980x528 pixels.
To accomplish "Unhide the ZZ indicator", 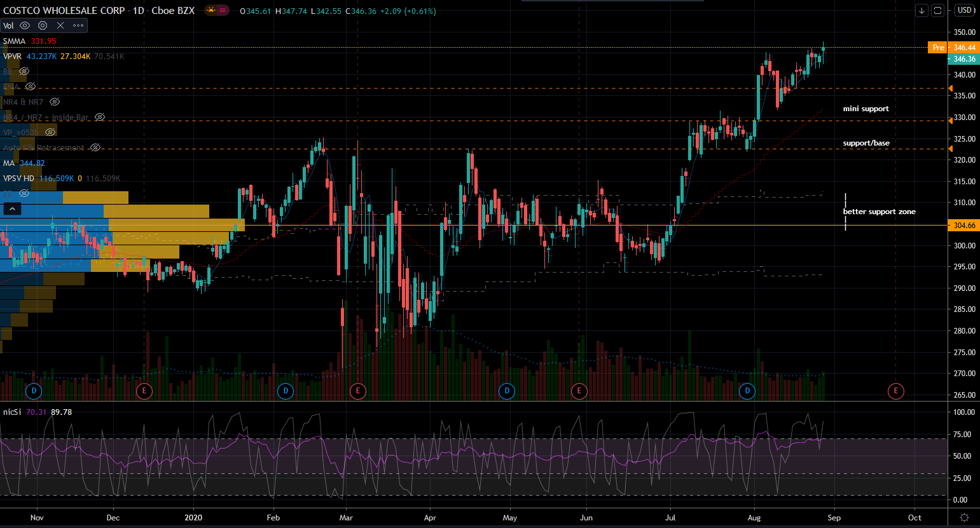I will coord(24,193).
